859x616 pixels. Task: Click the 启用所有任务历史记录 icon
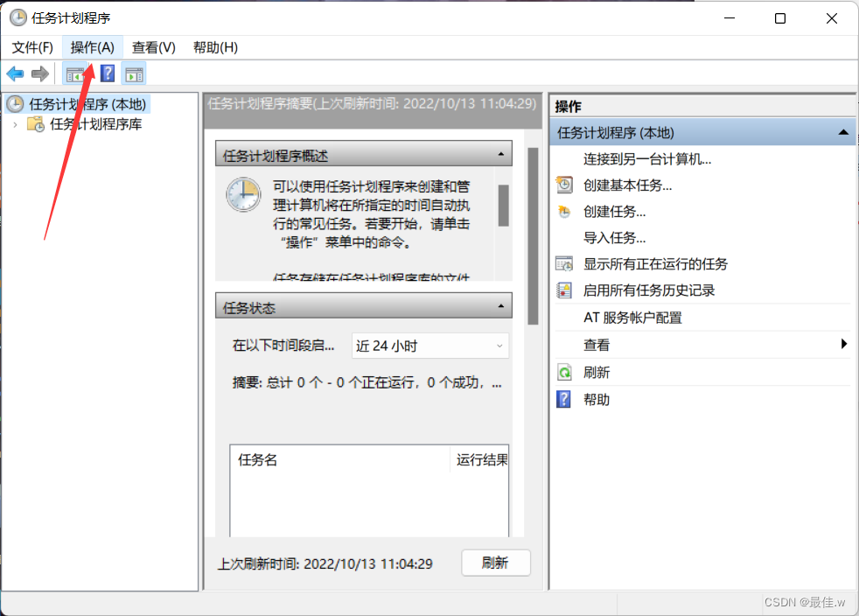564,290
